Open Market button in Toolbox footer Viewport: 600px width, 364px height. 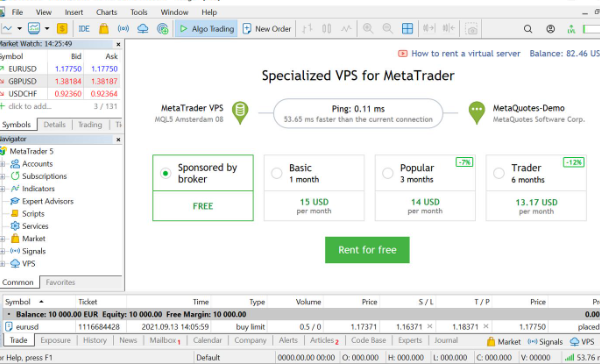click(504, 341)
